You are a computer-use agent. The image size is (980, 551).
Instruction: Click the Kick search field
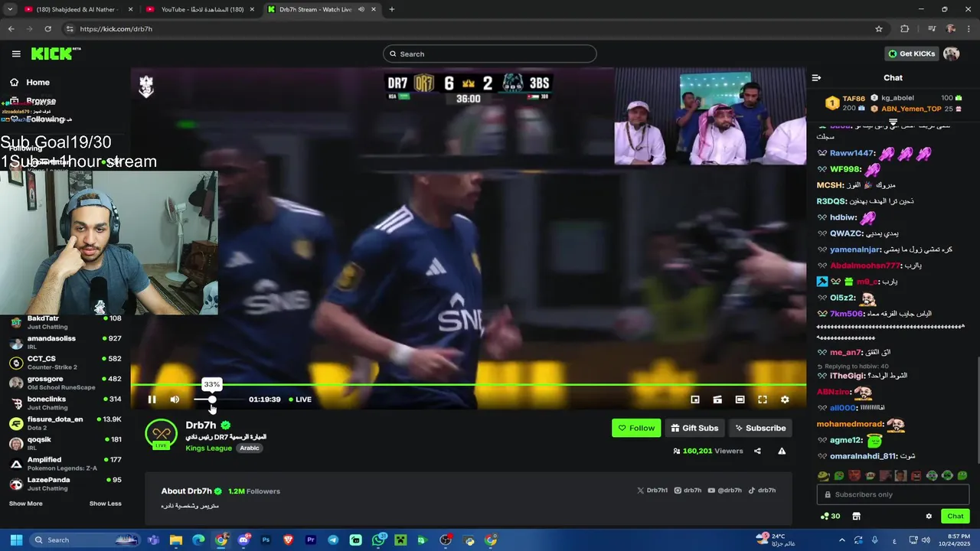point(490,54)
